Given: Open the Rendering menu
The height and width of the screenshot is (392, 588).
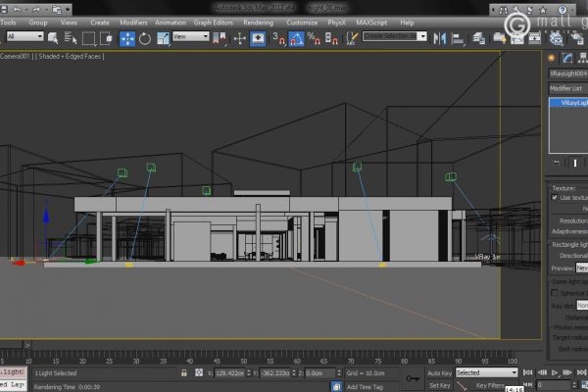Looking at the screenshot, I should coord(258,23).
